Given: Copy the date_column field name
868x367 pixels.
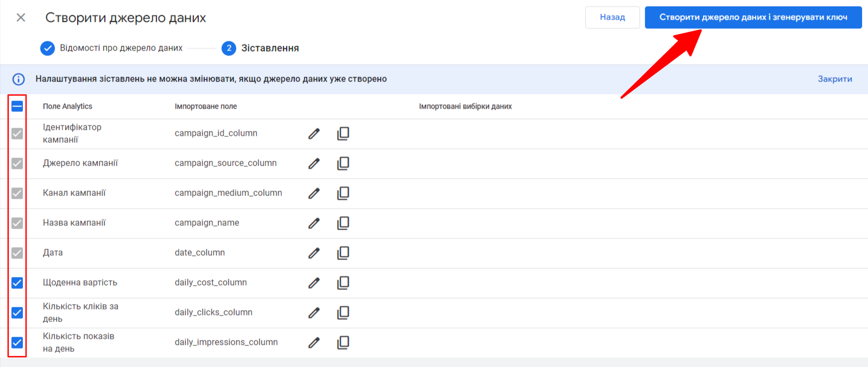Looking at the screenshot, I should click(x=343, y=253).
